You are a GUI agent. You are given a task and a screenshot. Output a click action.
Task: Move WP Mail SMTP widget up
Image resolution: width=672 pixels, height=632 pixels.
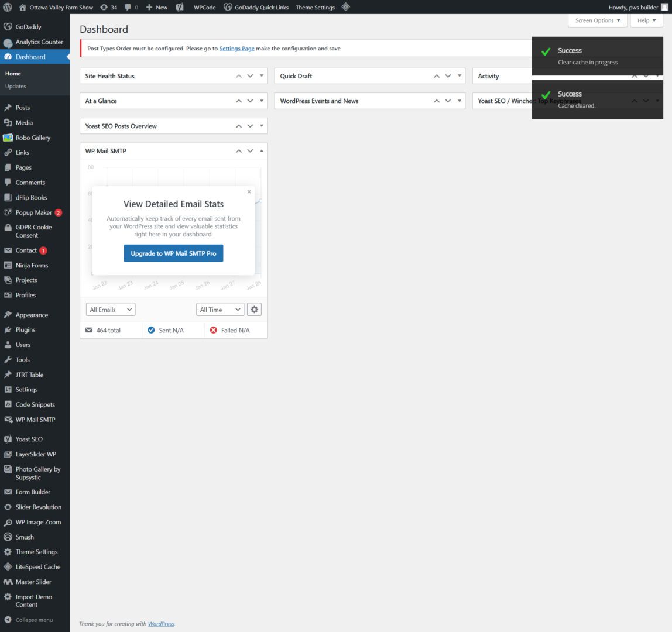[239, 151]
